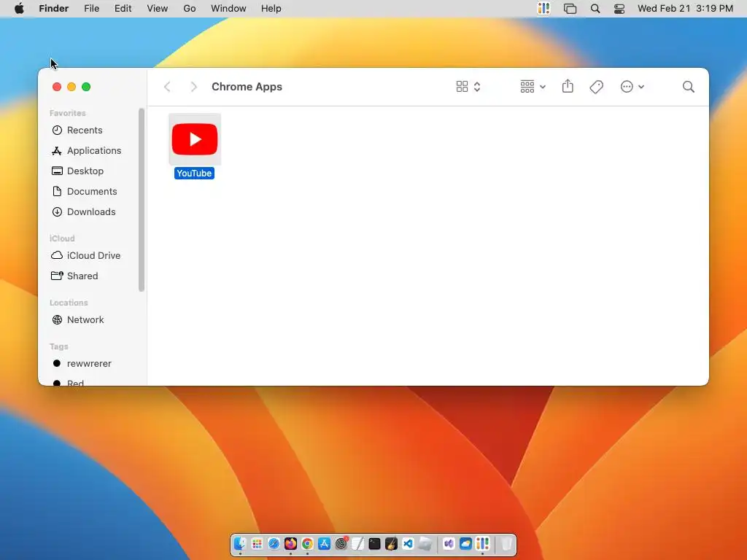
Task: Go back with the left chevron button
Action: [167, 87]
